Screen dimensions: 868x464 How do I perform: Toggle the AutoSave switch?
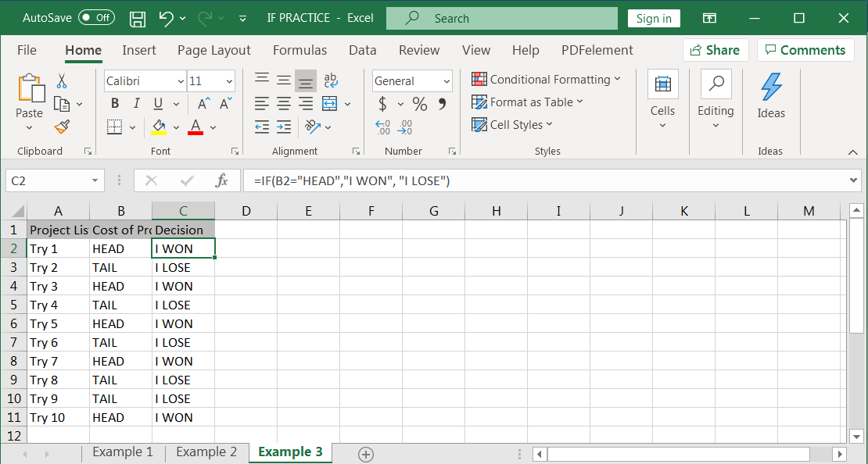pos(97,18)
